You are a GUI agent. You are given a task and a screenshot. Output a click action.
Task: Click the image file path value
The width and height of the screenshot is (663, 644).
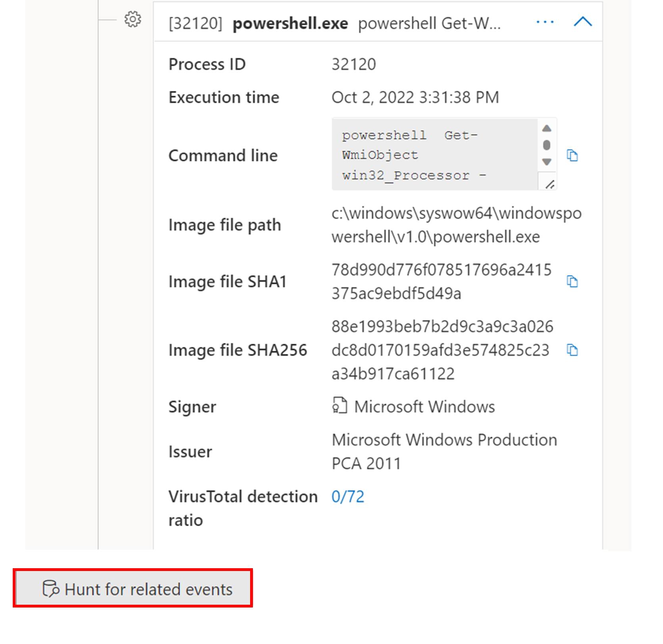457,225
